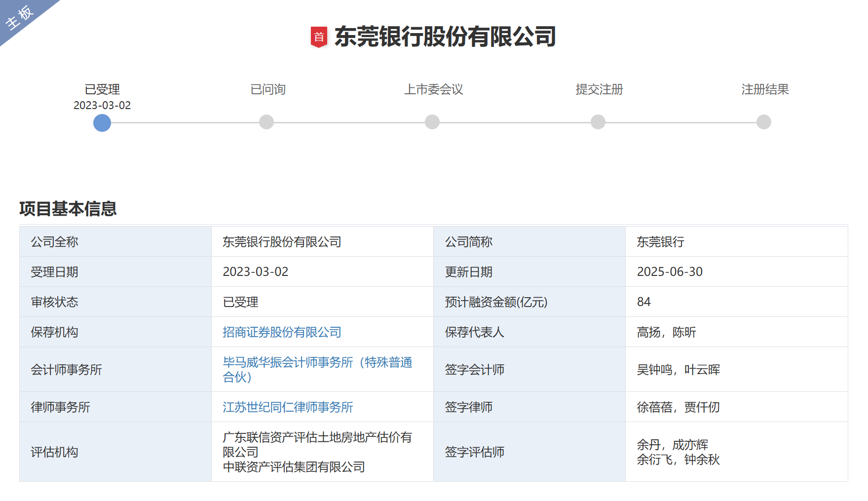Click the 公司全称 label cell
Image resolution: width=868 pixels, height=501 pixels.
[x=115, y=242]
